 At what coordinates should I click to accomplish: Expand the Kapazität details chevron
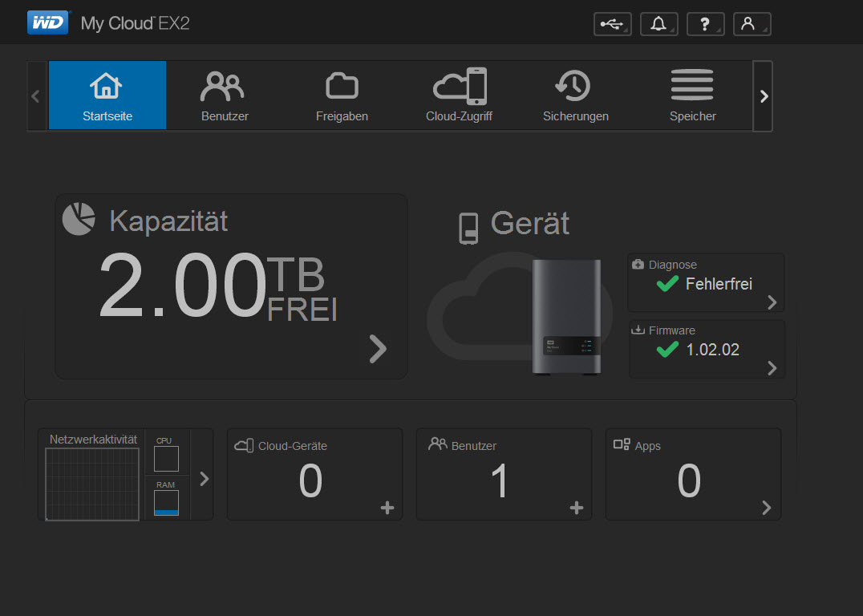pyautogui.click(x=378, y=348)
